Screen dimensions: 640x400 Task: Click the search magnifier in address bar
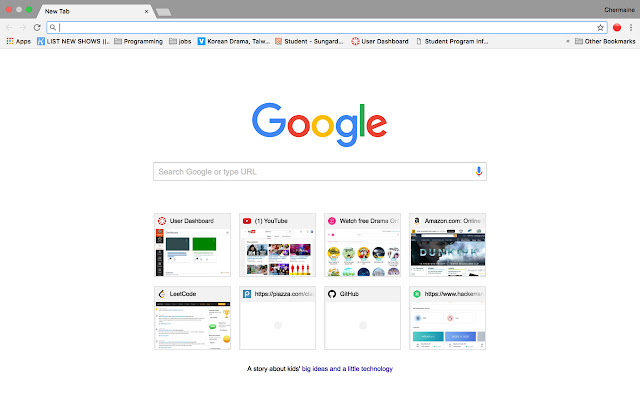coord(53,27)
